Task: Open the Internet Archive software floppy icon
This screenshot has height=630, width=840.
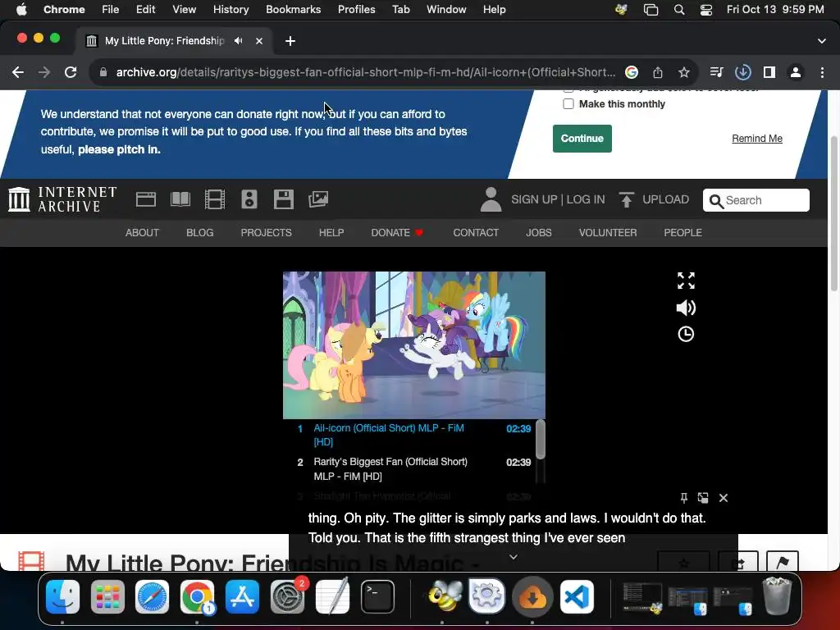Action: (x=283, y=199)
